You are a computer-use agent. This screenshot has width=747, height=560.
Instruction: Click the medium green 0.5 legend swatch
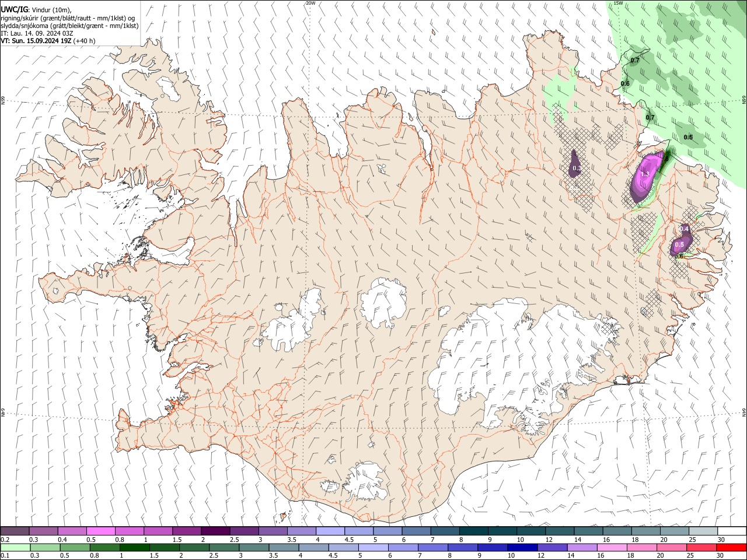tap(75, 547)
